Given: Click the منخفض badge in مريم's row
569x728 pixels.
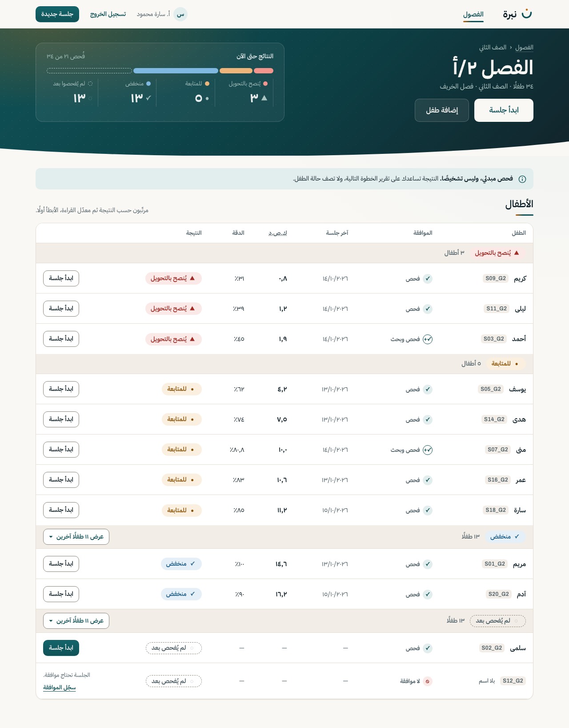Looking at the screenshot, I should [x=181, y=564].
